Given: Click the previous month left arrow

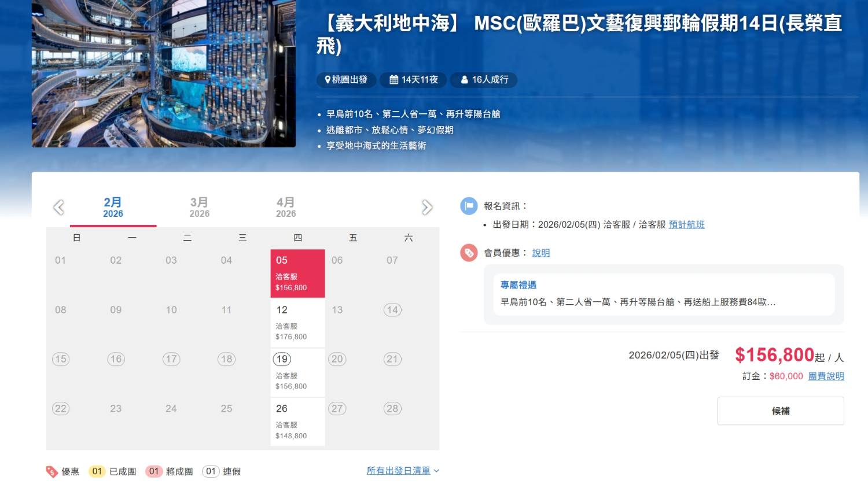Looking at the screenshot, I should [x=58, y=208].
